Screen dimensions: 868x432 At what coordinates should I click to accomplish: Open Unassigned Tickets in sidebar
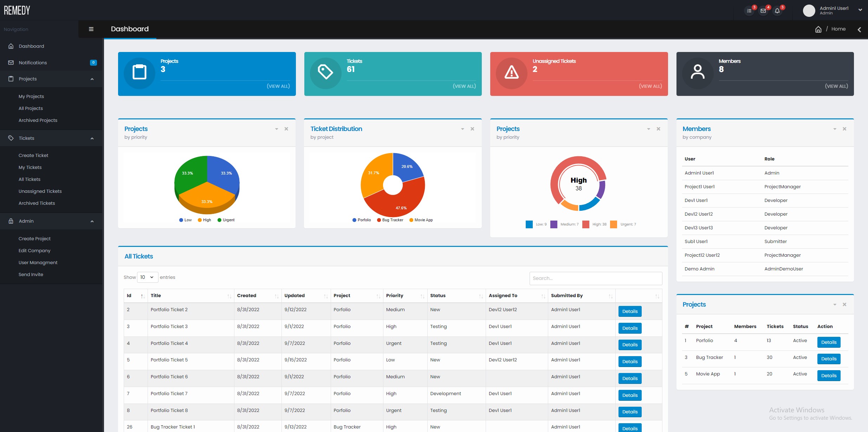pos(40,191)
